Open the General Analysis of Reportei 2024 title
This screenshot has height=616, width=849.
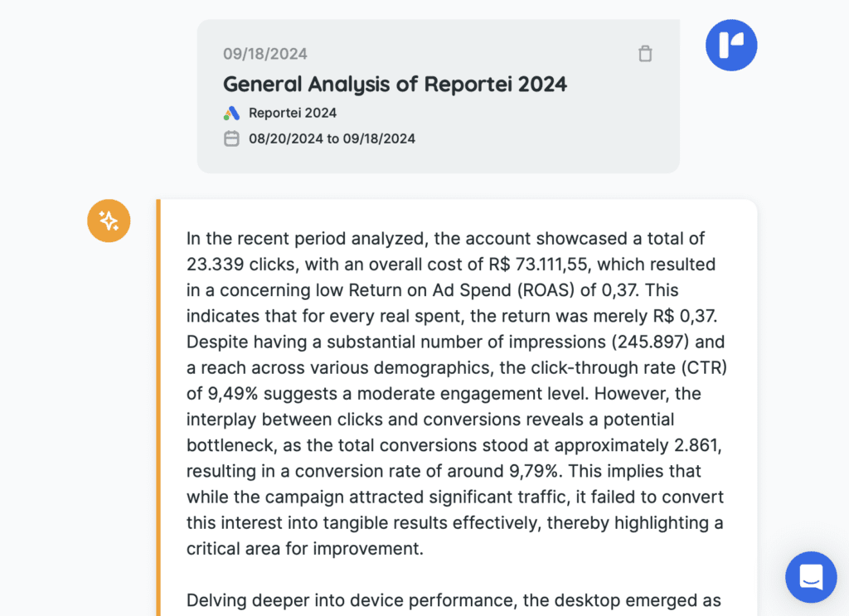(x=395, y=85)
